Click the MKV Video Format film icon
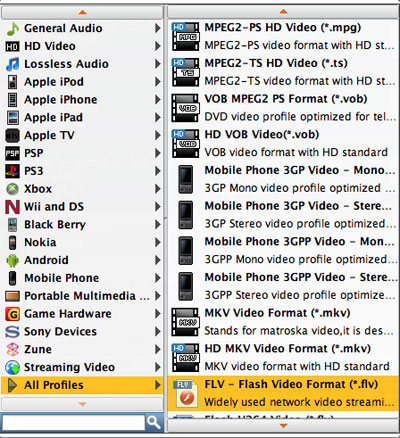400x438 pixels. [186, 322]
